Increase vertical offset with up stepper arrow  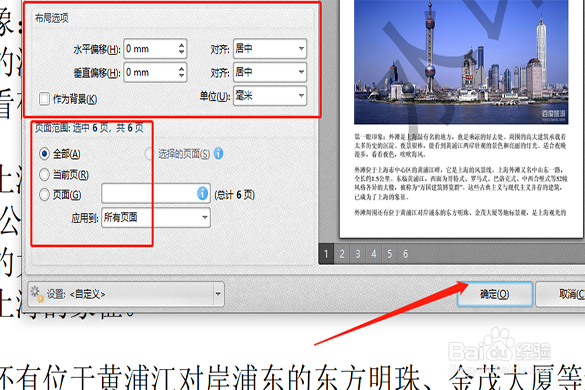click(182, 69)
